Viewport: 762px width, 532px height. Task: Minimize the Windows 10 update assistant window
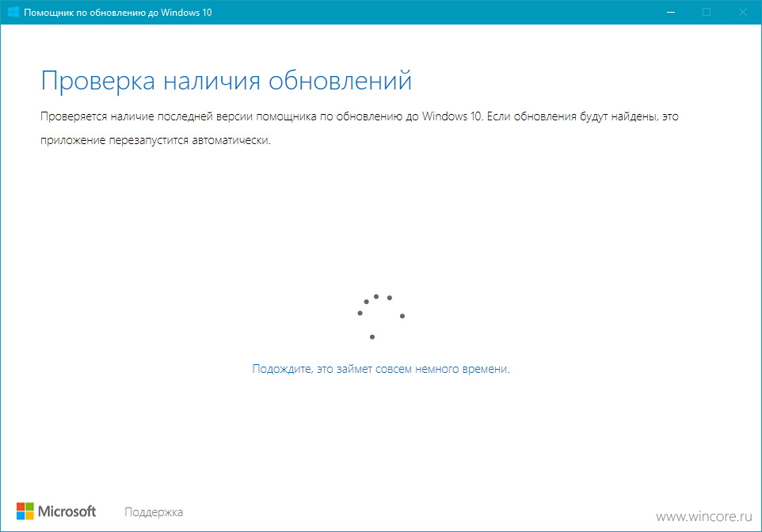click(671, 12)
